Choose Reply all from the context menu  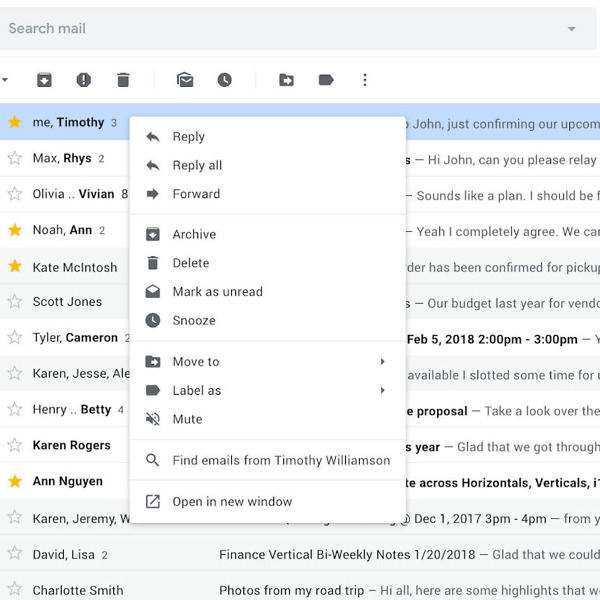tap(197, 165)
